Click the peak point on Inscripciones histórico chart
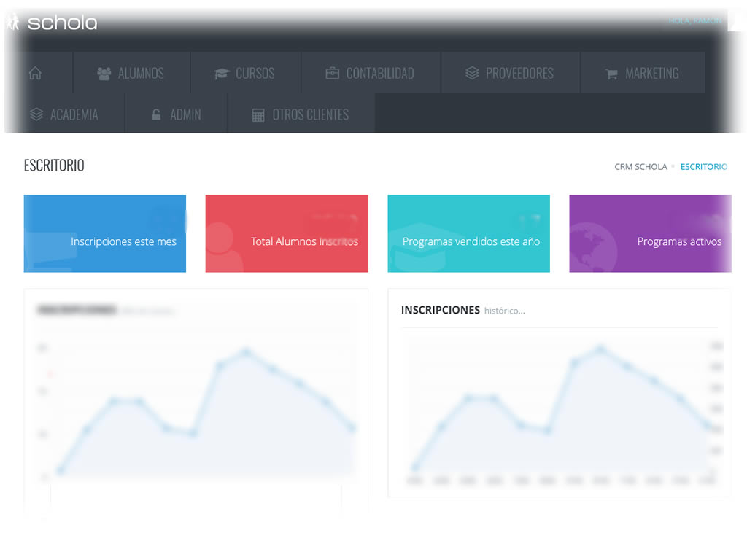The image size is (747, 560). [x=601, y=349]
